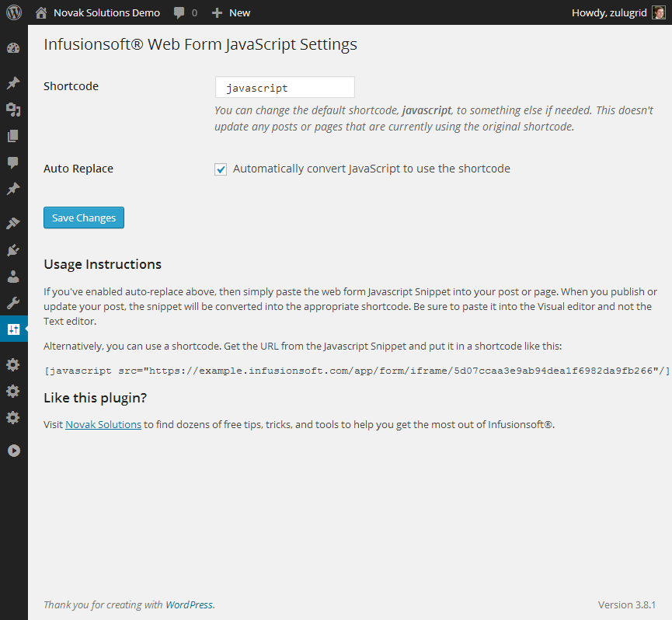Click the Shortcode input field
The image size is (672, 620).
point(285,88)
